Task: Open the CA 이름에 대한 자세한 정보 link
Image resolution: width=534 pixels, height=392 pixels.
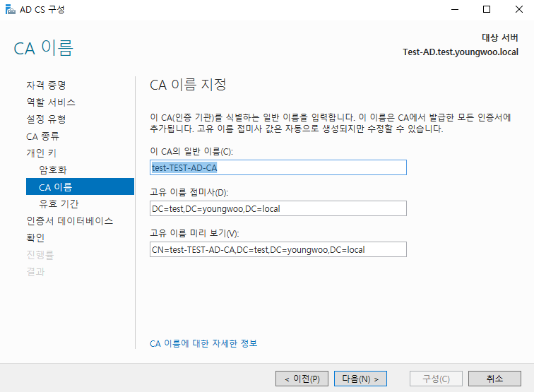Action: [x=203, y=343]
